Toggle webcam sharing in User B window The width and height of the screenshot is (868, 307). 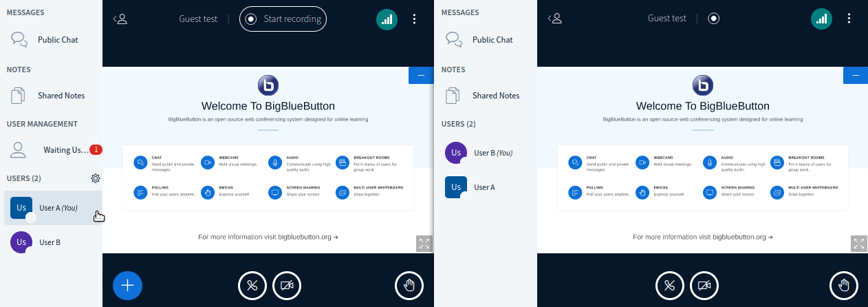point(704,286)
